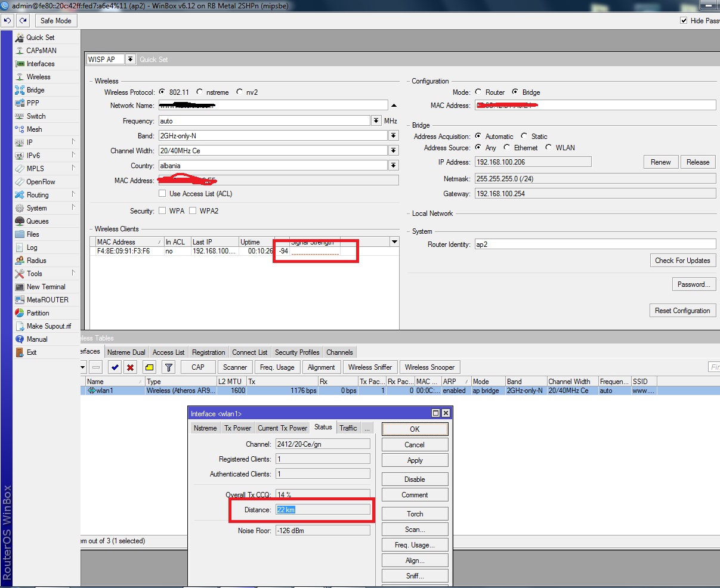Click the filter funnel icon
This screenshot has height=588, width=720.
[x=169, y=367]
